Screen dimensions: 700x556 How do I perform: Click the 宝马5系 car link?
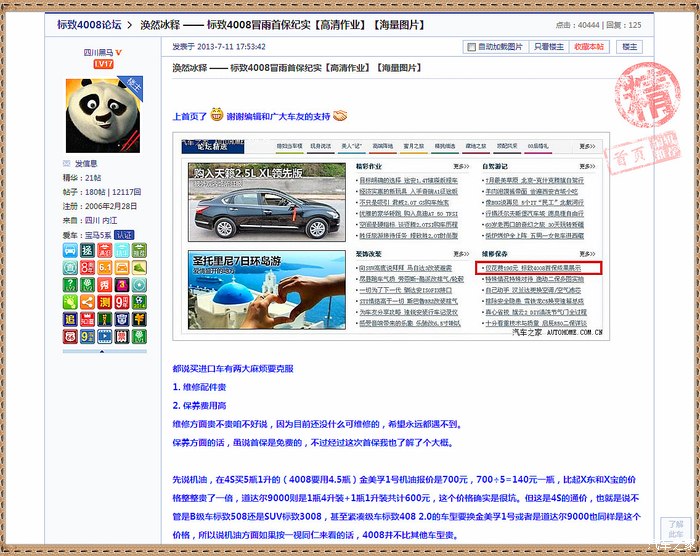pyautogui.click(x=98, y=235)
